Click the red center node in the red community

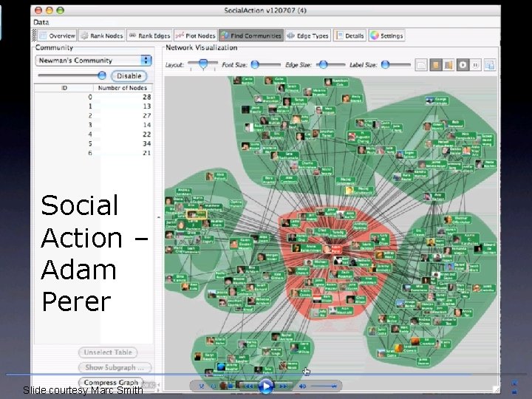coord(332,250)
